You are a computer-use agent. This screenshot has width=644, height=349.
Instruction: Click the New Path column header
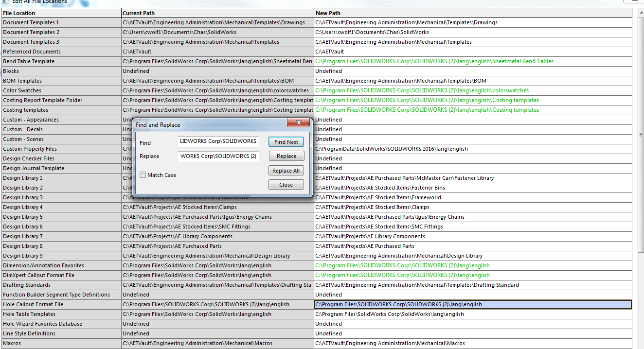473,13
